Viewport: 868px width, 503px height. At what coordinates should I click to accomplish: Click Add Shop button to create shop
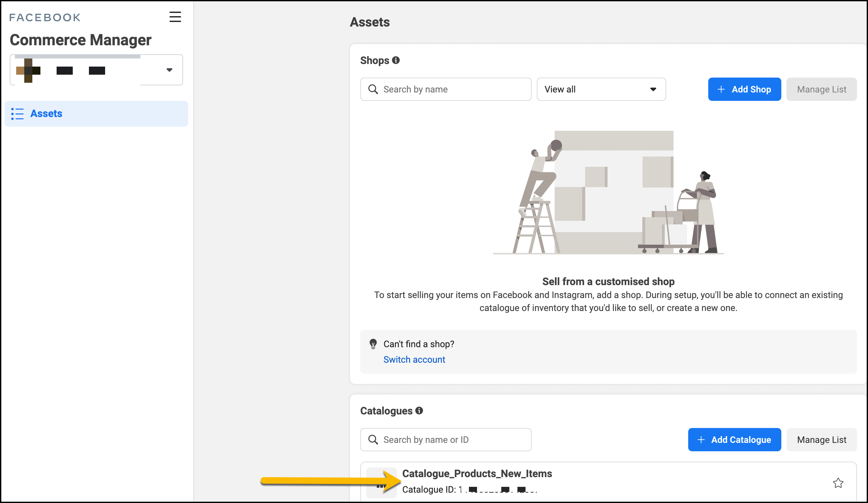pos(744,89)
